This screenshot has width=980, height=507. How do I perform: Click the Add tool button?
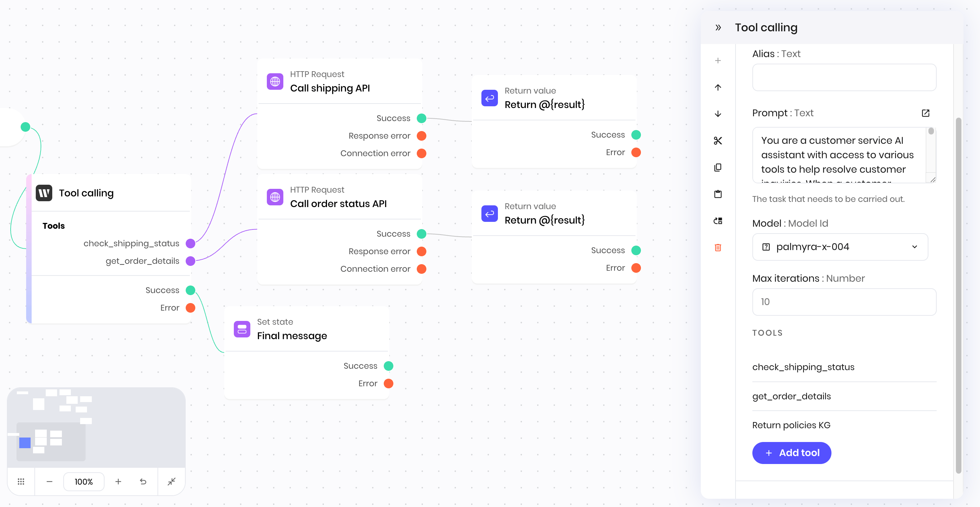pyautogui.click(x=792, y=453)
